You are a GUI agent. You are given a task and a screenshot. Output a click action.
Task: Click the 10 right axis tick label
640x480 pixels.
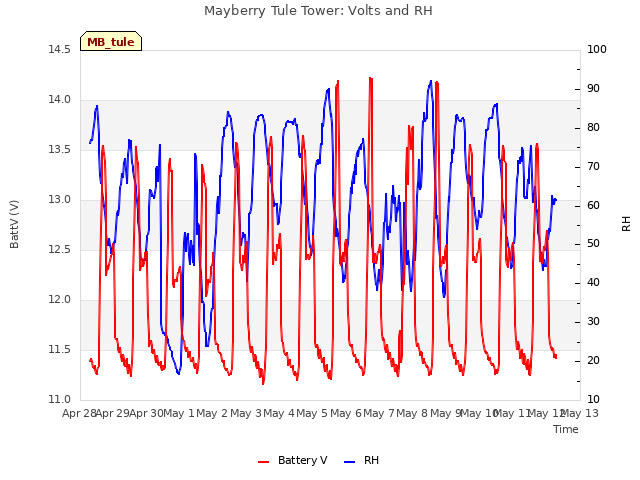click(593, 400)
